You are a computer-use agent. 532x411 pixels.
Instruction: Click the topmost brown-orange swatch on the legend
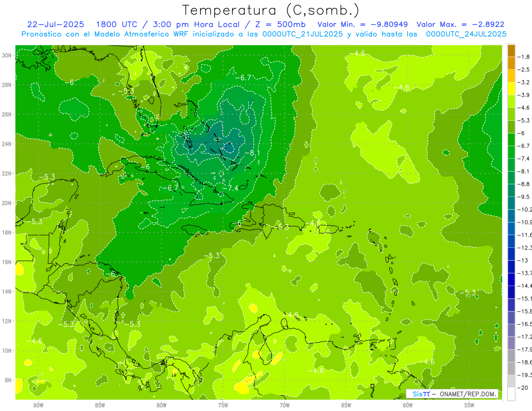click(511, 51)
